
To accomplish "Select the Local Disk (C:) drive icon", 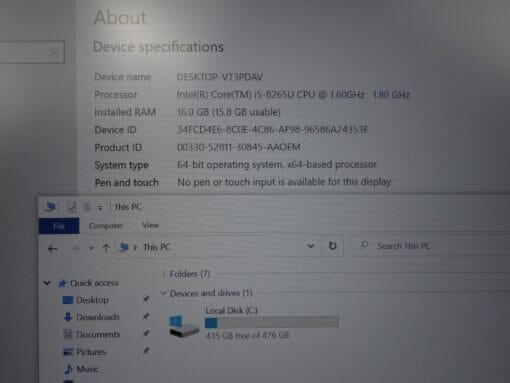I will pos(184,326).
